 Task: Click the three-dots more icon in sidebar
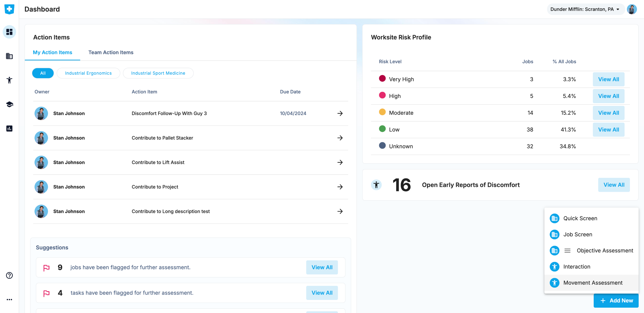(x=9, y=300)
